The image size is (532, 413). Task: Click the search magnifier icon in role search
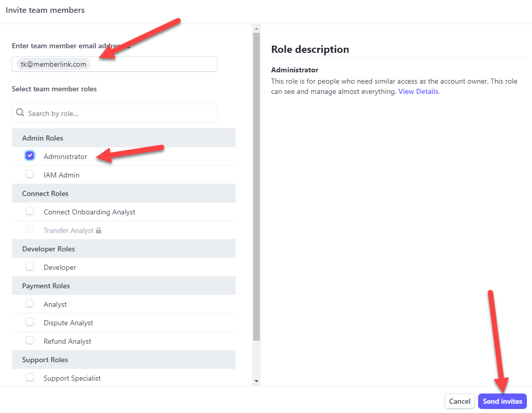(20, 112)
